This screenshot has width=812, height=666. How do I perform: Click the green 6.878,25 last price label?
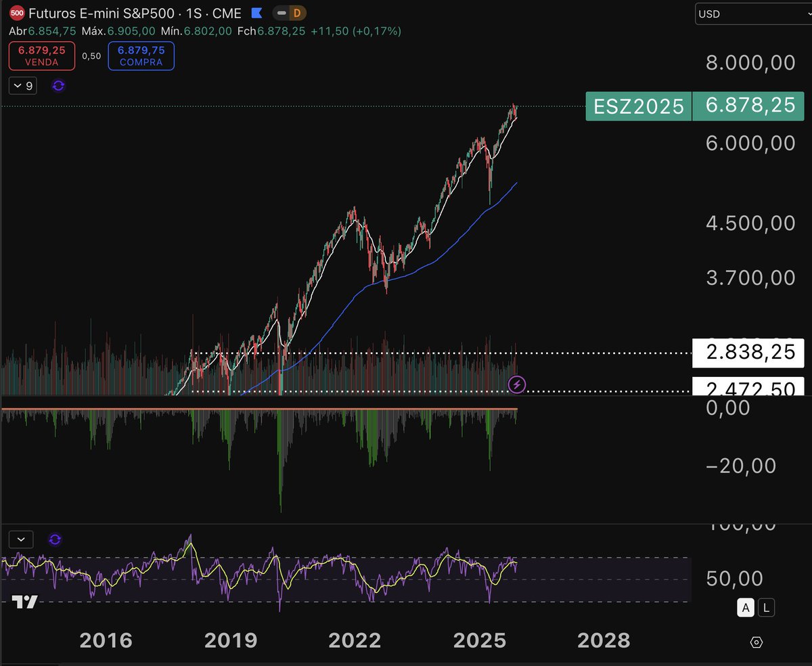750,106
